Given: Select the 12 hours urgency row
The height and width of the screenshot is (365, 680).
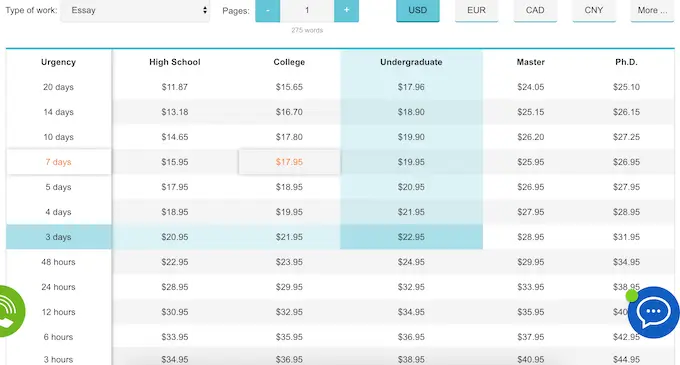Looking at the screenshot, I should click(x=59, y=312).
